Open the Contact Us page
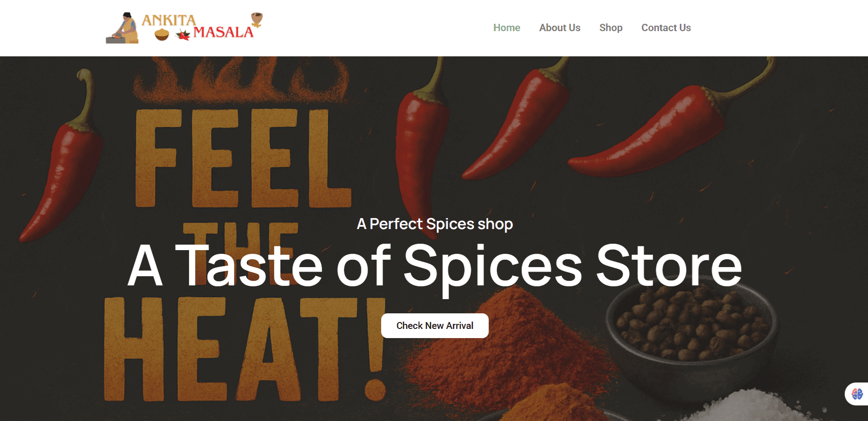Viewport: 868px width, 421px height. pyautogui.click(x=666, y=28)
